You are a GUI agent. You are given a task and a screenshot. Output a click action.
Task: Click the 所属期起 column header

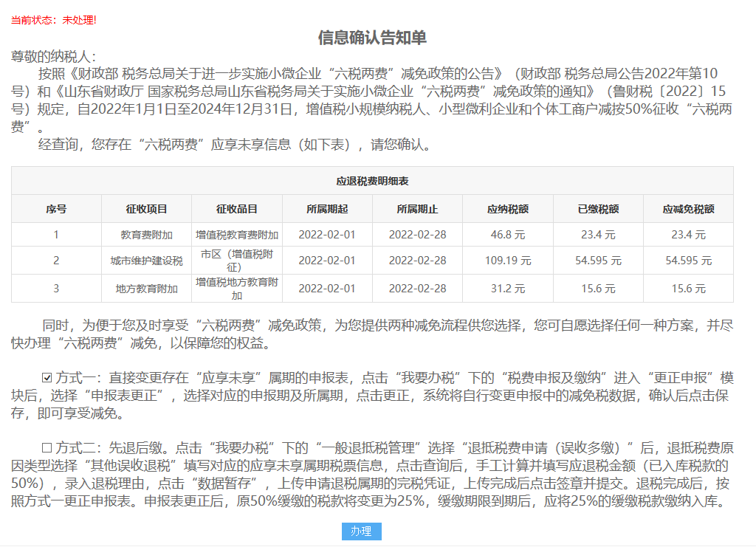click(x=327, y=209)
